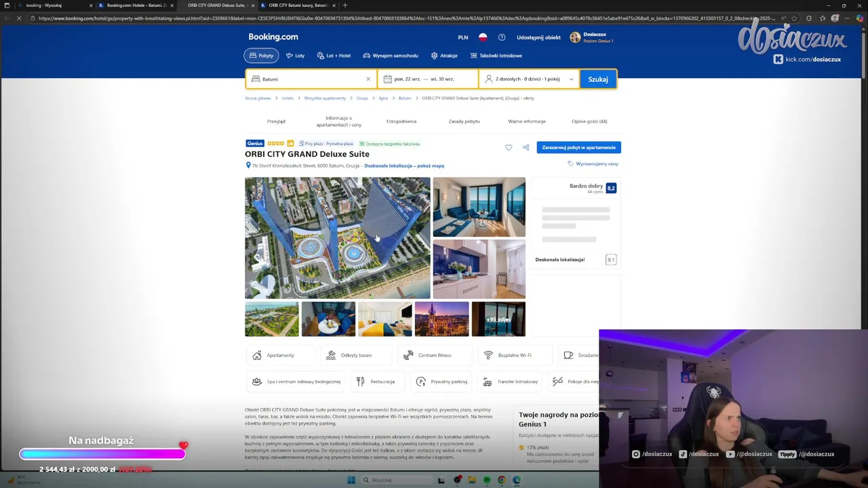The height and width of the screenshot is (488, 868).
Task: Switch to the Przegląd section tab
Action: coord(276,121)
